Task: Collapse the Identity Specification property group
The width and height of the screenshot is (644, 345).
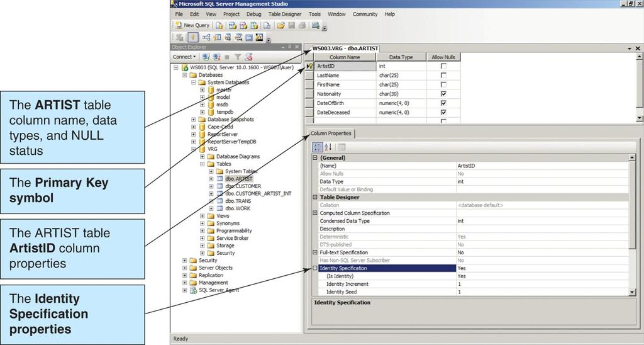Action: tap(315, 268)
